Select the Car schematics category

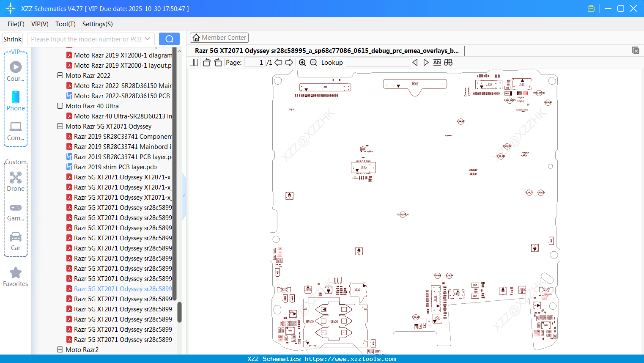tap(16, 241)
